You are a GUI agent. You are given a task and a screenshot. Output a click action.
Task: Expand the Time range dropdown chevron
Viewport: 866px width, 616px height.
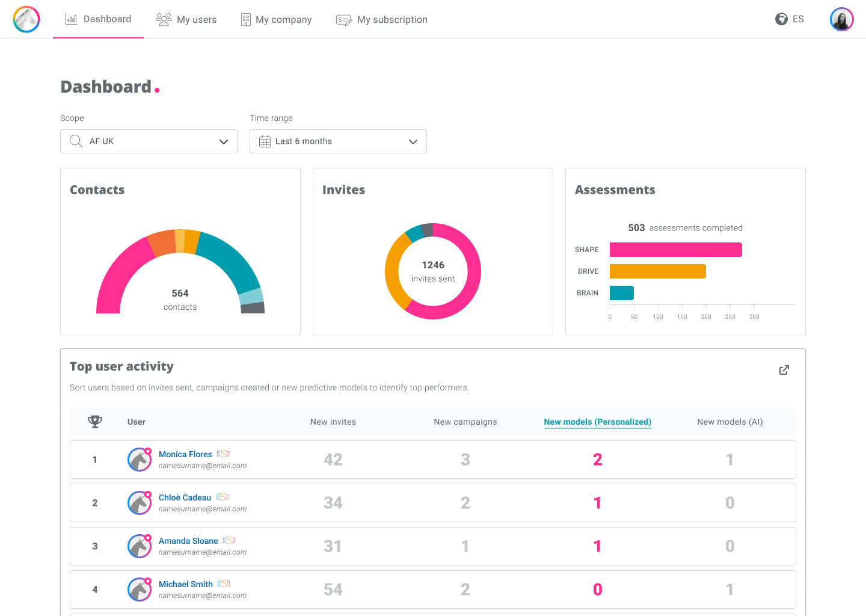413,142
